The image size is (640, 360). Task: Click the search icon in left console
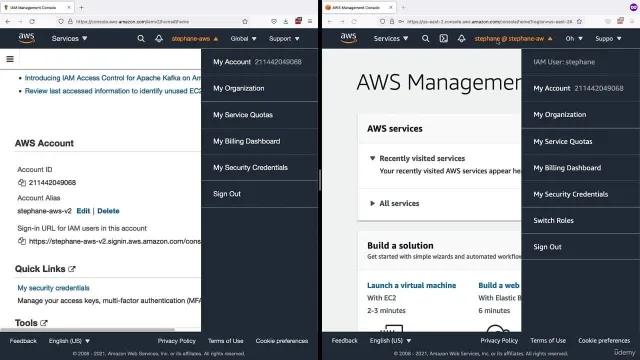point(141,38)
